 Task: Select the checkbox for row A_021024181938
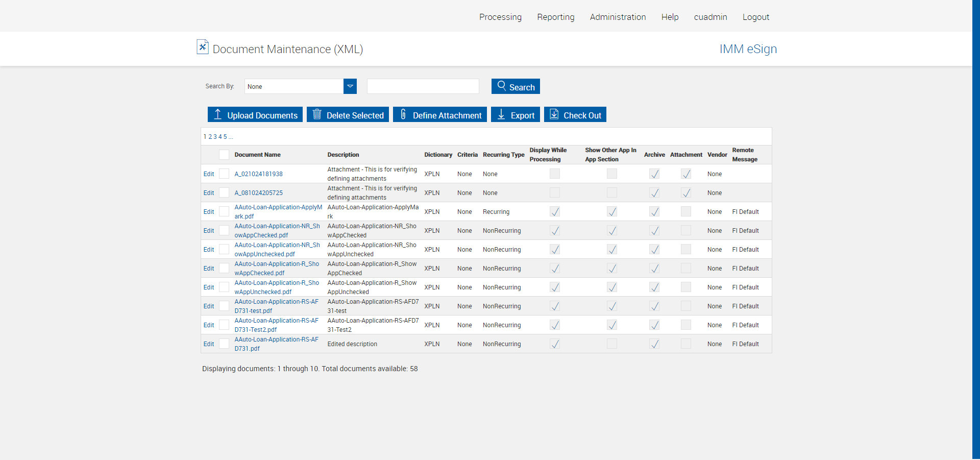pos(224,174)
